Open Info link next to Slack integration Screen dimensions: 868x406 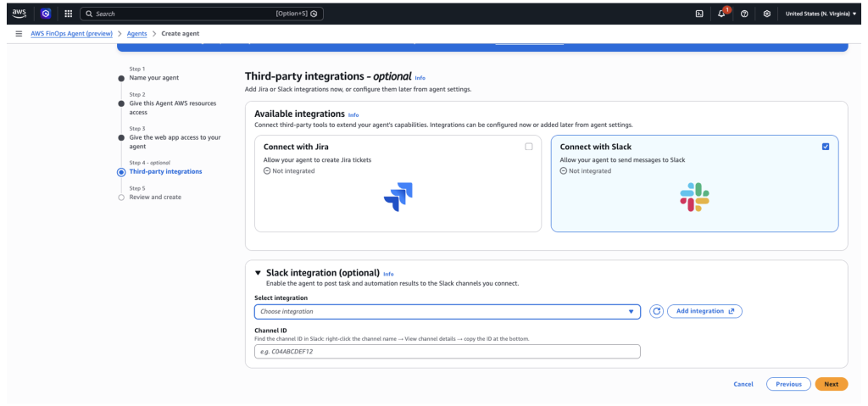coord(388,274)
